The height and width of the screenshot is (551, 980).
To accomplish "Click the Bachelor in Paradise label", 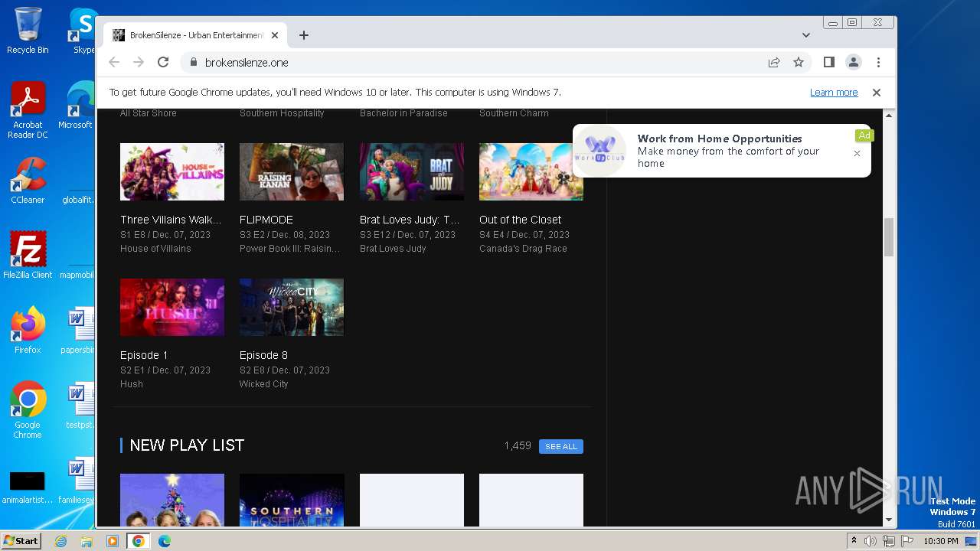I will click(x=403, y=113).
